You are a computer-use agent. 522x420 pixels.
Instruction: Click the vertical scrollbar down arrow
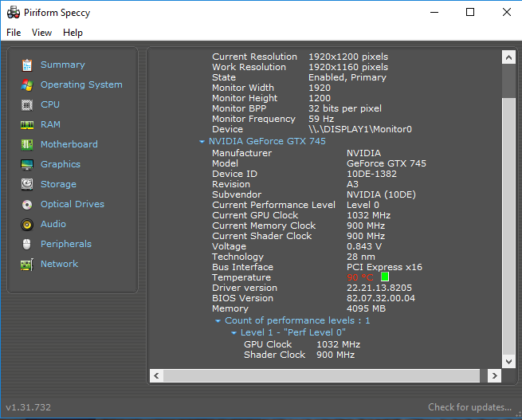(508, 362)
